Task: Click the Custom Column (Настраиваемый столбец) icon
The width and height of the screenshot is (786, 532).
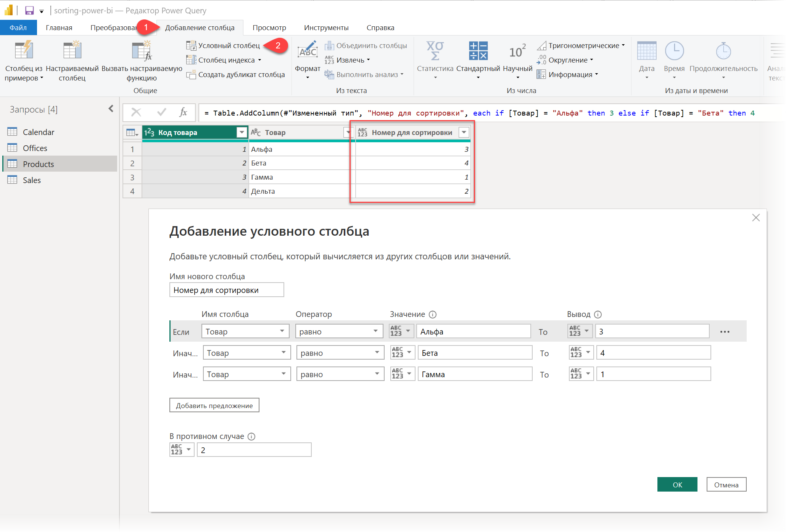Action: pos(72,51)
